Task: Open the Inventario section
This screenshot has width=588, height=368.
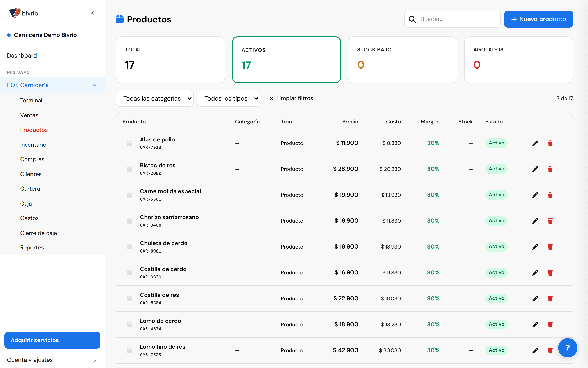Action: [x=33, y=144]
